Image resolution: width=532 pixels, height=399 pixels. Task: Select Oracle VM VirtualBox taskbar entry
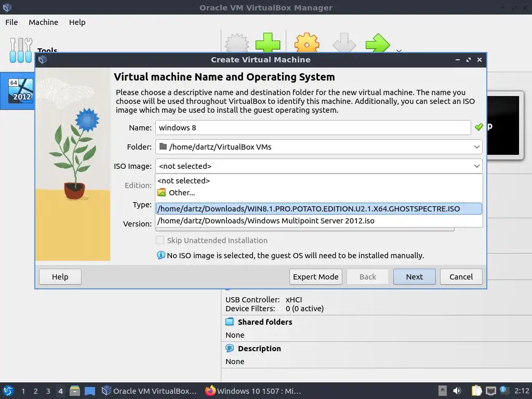pyautogui.click(x=150, y=391)
